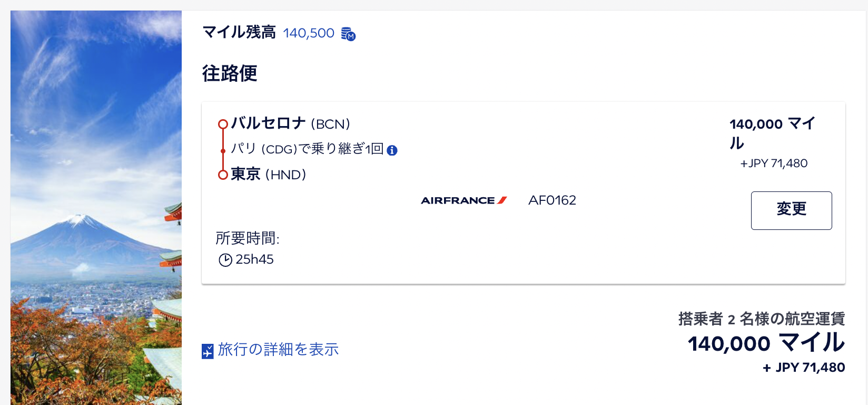Click the Tokyo arrival circle marker
This screenshot has width=868, height=405.
(223, 175)
